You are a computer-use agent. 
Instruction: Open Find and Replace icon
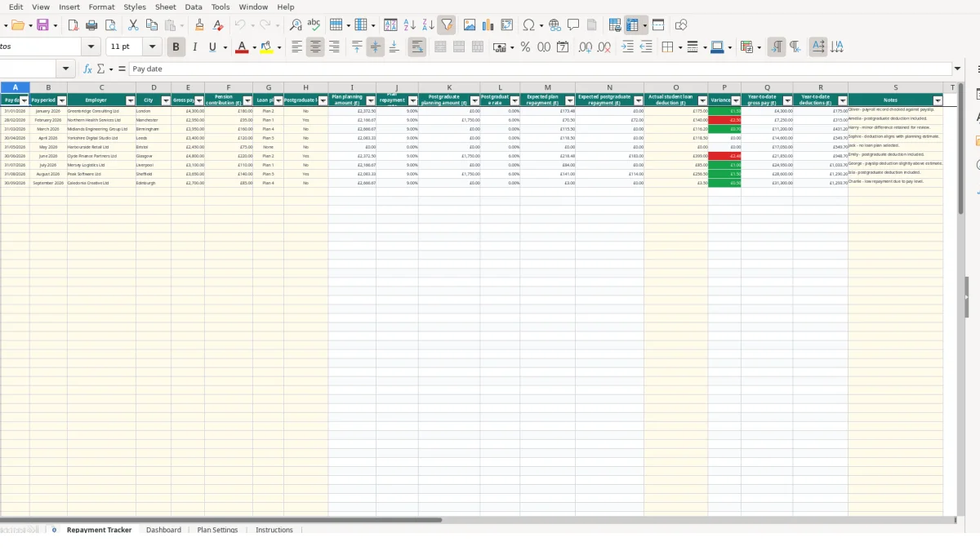tap(296, 25)
